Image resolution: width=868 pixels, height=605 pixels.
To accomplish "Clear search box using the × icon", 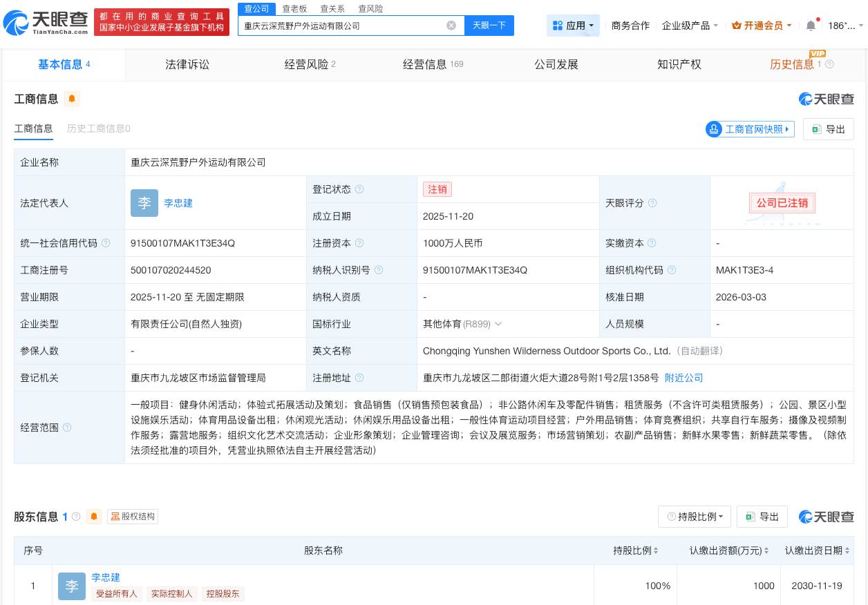I will click(451, 26).
